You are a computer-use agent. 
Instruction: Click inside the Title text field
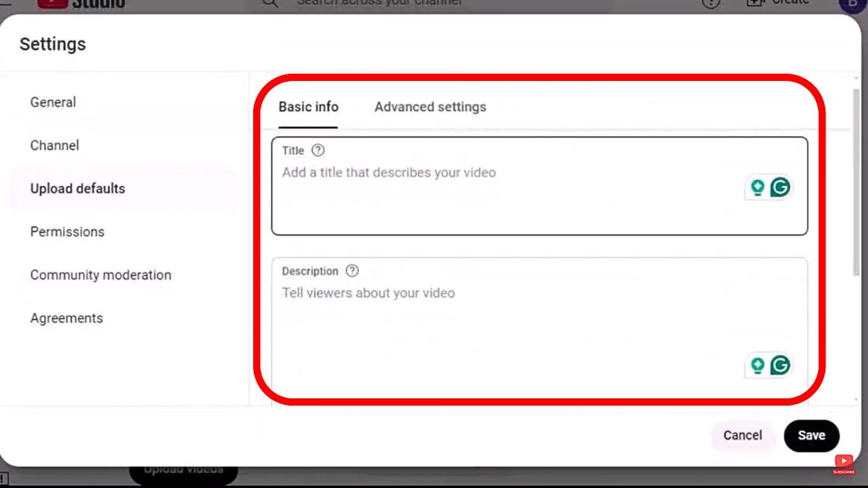click(540, 186)
